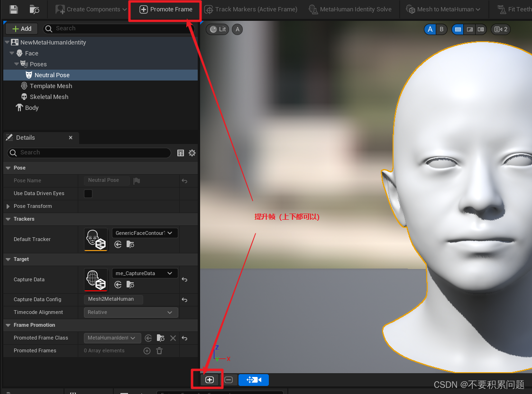Select wipe view display mode

coord(469,29)
